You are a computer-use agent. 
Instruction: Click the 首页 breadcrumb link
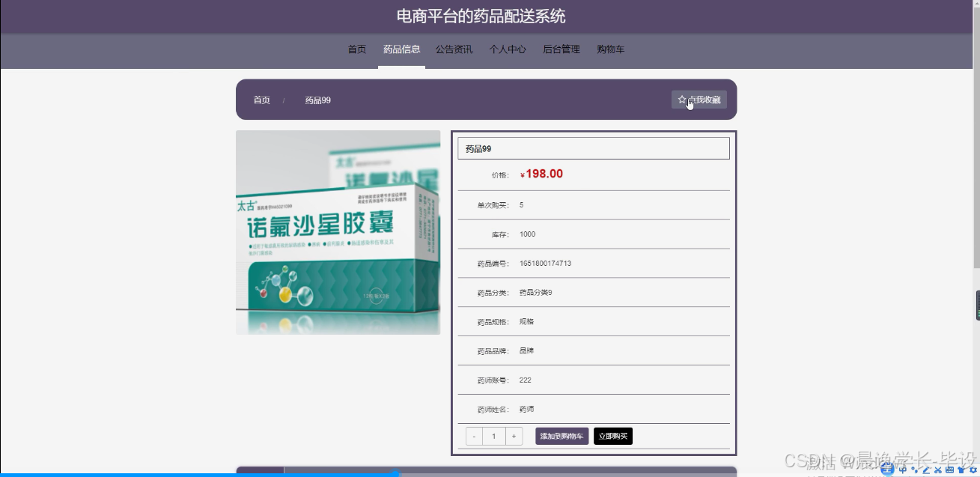click(261, 100)
